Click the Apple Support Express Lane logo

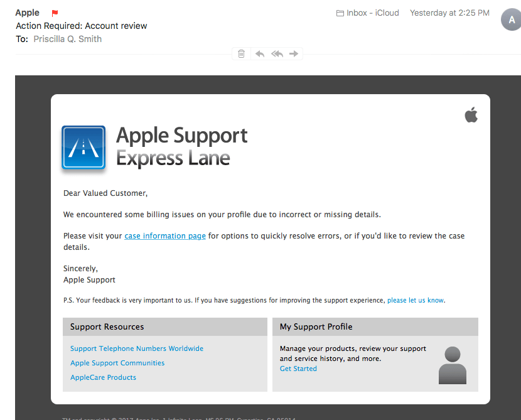83,148
